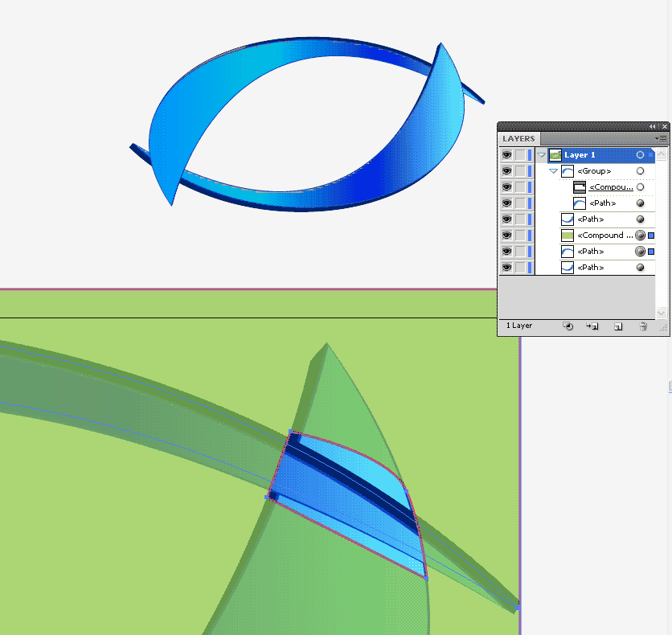
Task: Click Make/Release Clipping Mask icon
Action: tap(568, 326)
